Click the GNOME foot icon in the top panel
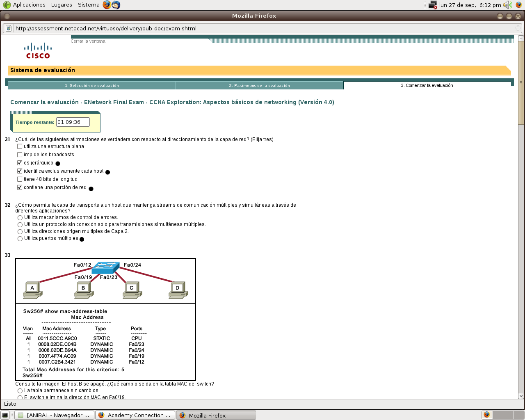This screenshot has height=420, width=525. [x=7, y=5]
